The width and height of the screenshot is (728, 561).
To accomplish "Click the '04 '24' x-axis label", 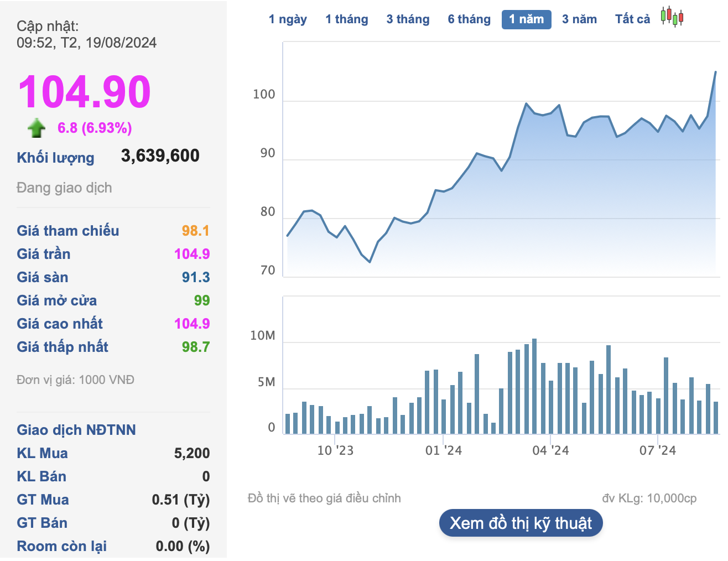I will pyautogui.click(x=550, y=450).
